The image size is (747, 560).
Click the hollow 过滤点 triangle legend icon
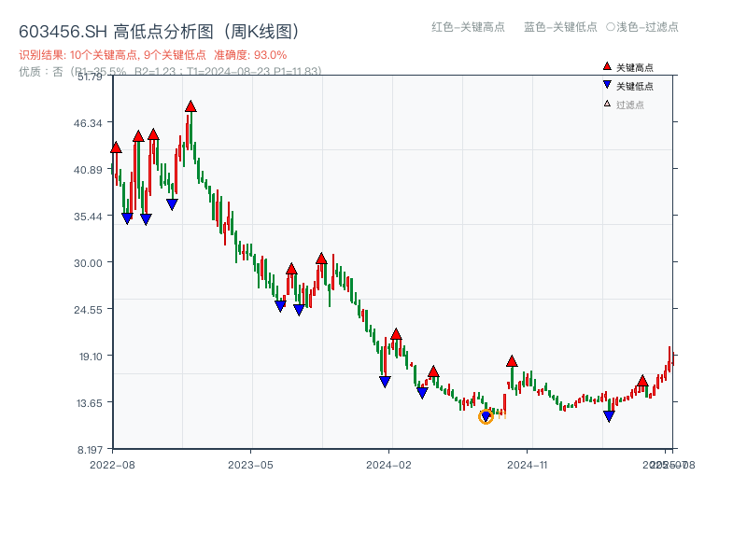point(607,103)
